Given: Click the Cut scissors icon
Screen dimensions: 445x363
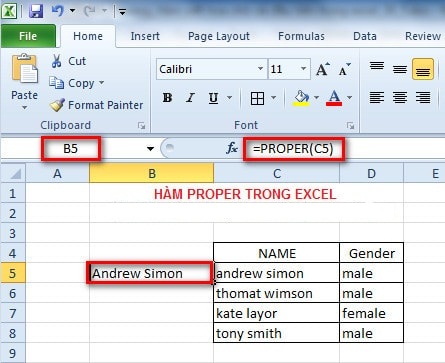Looking at the screenshot, I should 57,61.
